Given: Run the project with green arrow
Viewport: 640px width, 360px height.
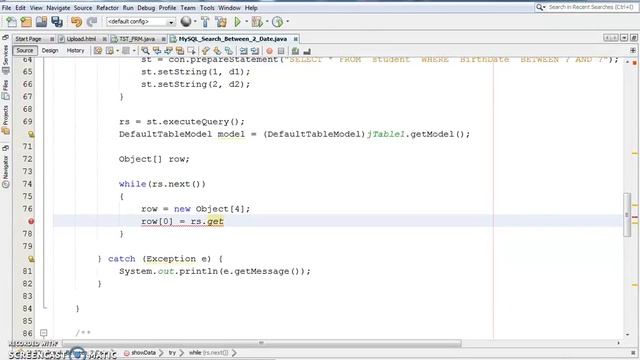Looking at the screenshot, I should 237,22.
